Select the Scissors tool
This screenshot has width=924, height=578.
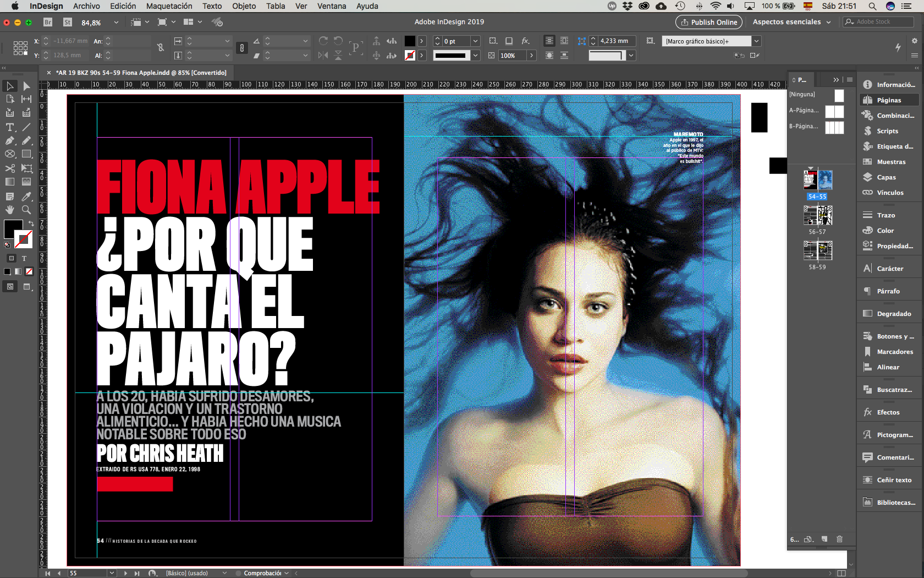coord(10,168)
